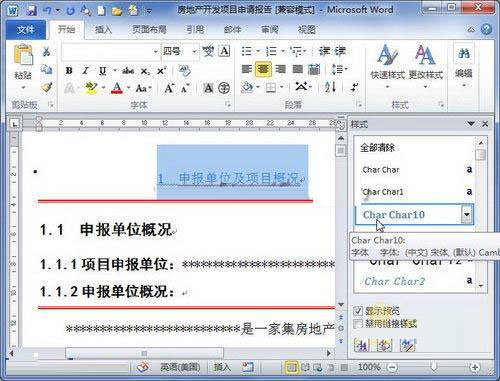Image resolution: width=500 pixels, height=381 pixels.
Task: Toggle italic formatting
Action: click(86, 71)
